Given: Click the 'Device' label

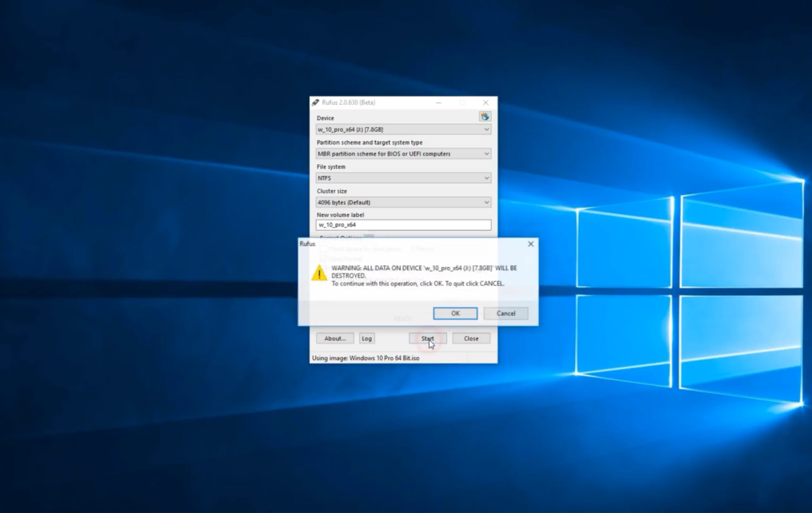Looking at the screenshot, I should click(325, 118).
